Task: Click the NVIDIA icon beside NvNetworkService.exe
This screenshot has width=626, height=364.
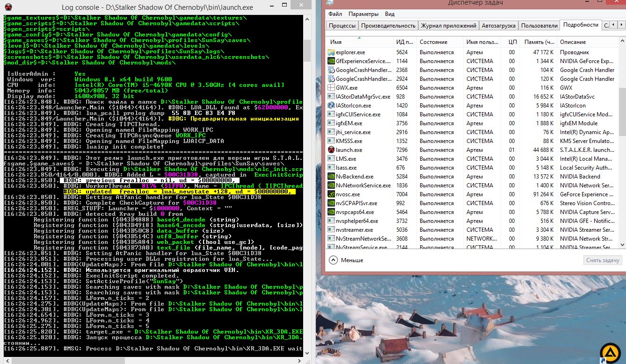Action: [331, 186]
